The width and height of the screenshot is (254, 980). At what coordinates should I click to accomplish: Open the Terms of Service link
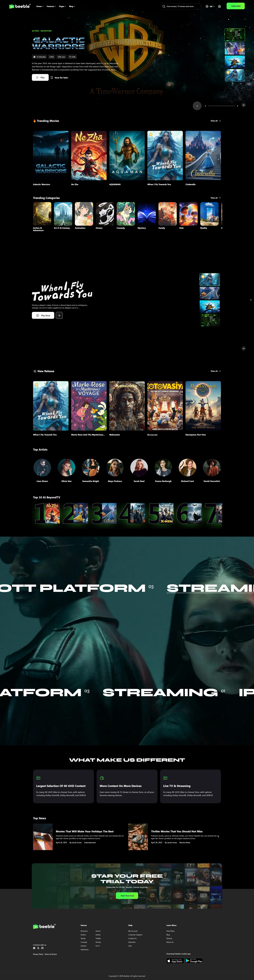51,954
